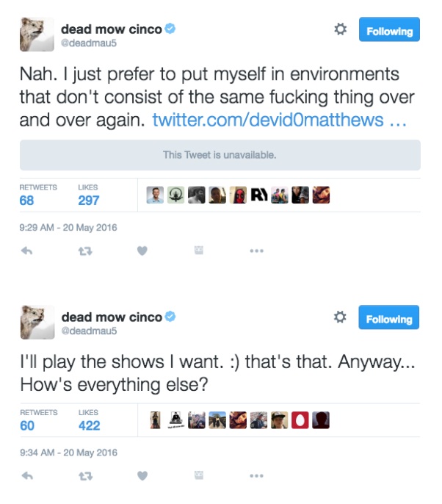The height and width of the screenshot is (504, 442).
Task: Toggle Following button on first tweet
Action: (389, 29)
